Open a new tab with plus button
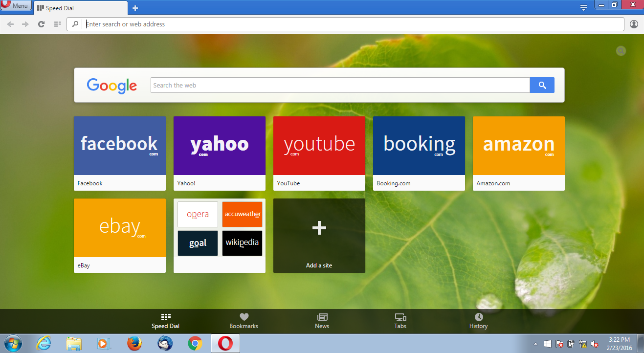Screen dimensions: 644x353 coord(135,8)
